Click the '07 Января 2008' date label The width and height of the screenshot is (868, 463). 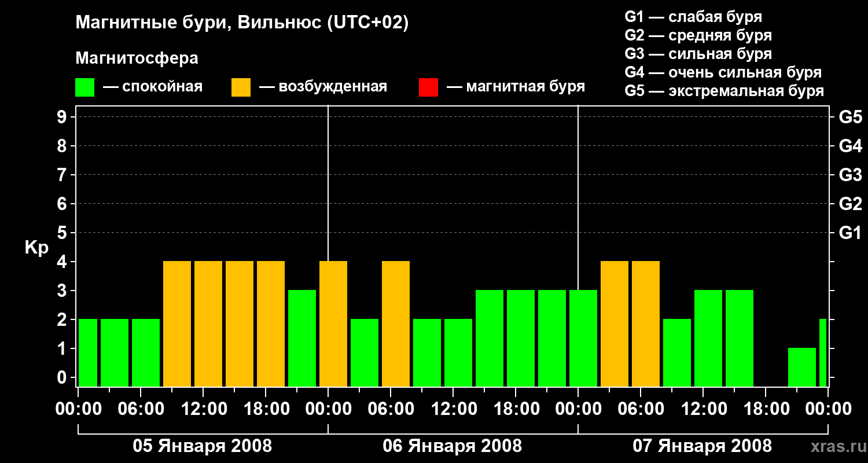703,446
